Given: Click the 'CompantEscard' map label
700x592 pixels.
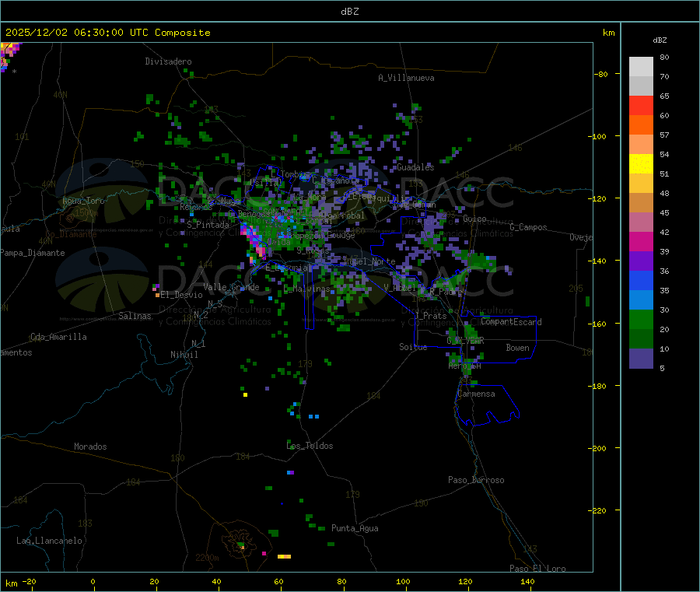Looking at the screenshot, I should click(511, 322).
